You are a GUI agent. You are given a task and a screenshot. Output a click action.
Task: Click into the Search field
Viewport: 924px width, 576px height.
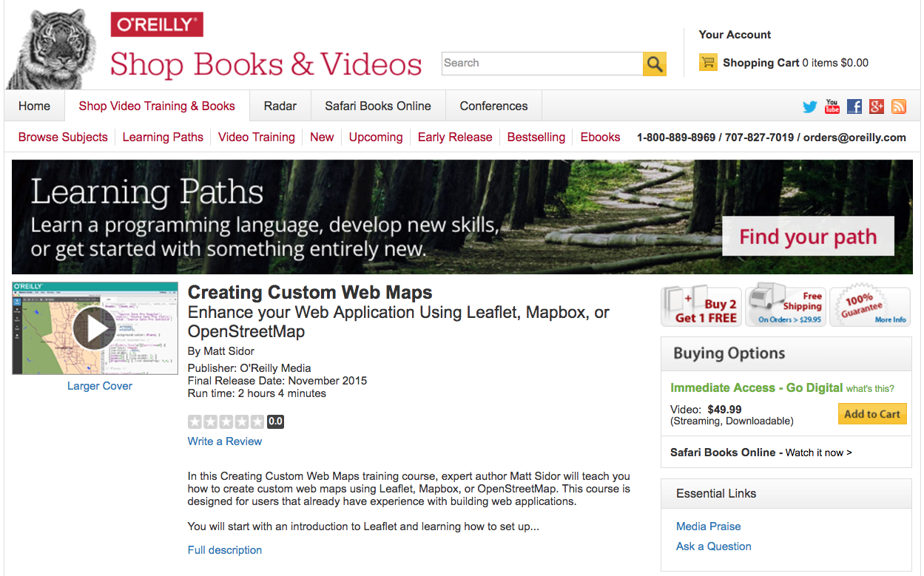(x=542, y=64)
